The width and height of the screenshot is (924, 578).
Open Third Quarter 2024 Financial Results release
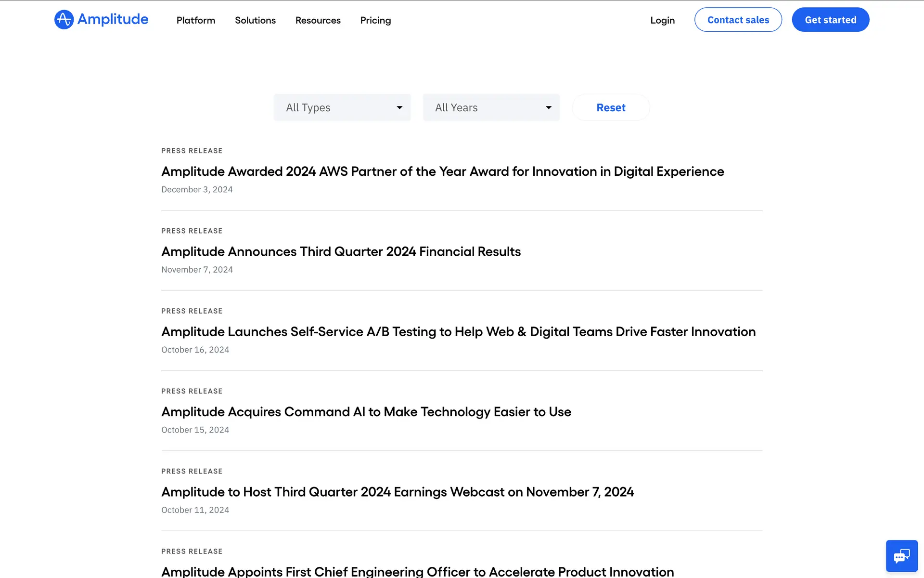(341, 251)
